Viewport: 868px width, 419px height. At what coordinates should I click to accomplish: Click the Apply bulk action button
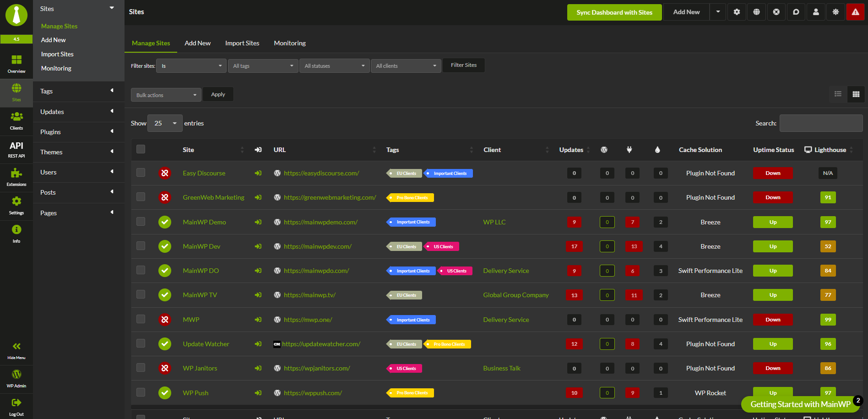[x=218, y=94]
